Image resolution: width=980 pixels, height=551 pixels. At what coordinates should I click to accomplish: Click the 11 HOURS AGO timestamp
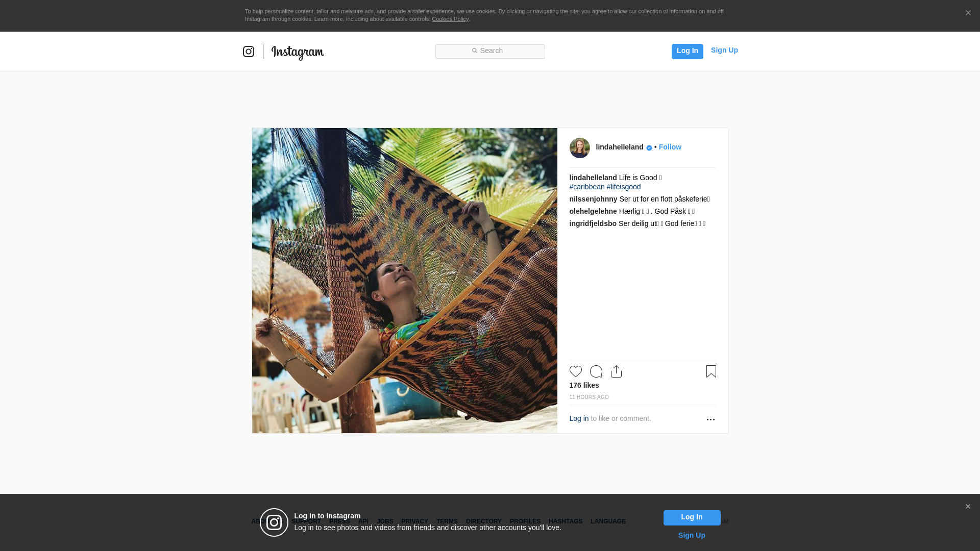coord(589,397)
